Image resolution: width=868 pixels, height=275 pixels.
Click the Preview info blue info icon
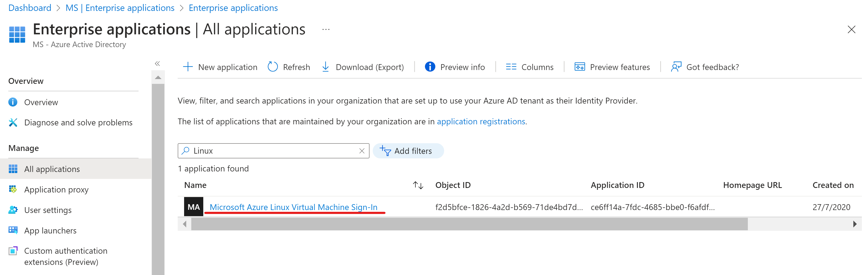(430, 67)
